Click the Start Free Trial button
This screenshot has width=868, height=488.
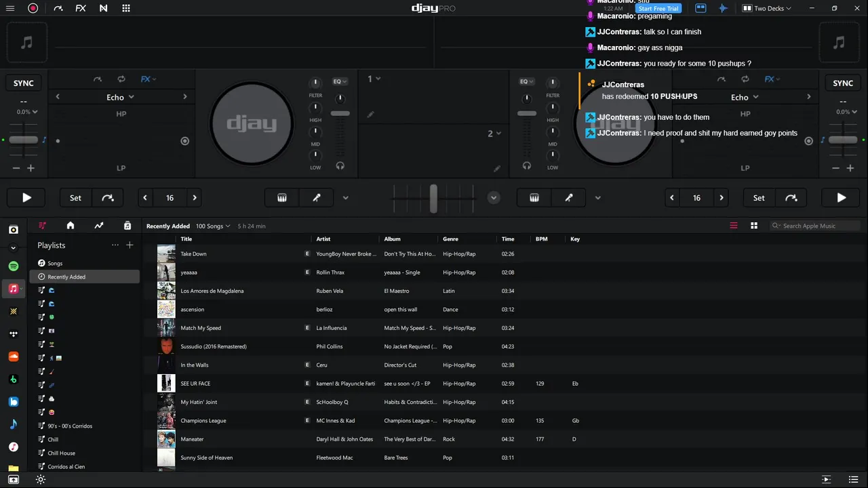point(658,9)
